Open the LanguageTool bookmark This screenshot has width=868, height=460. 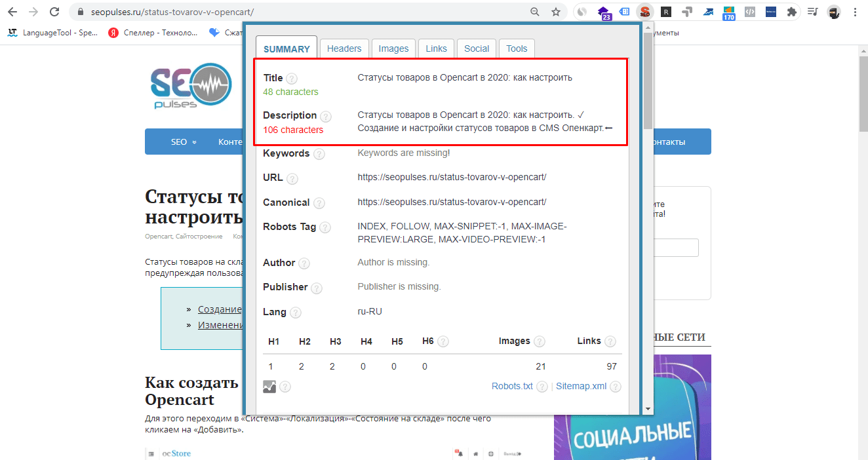point(52,32)
